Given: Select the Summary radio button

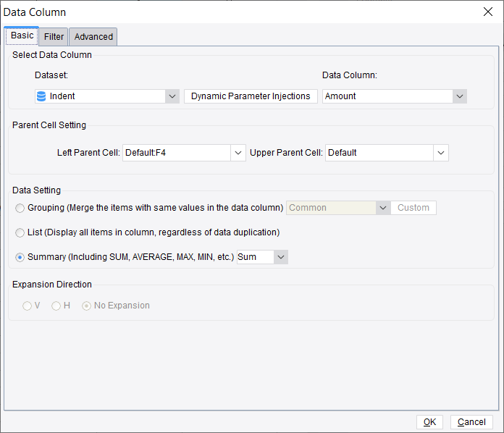Looking at the screenshot, I should (x=20, y=257).
